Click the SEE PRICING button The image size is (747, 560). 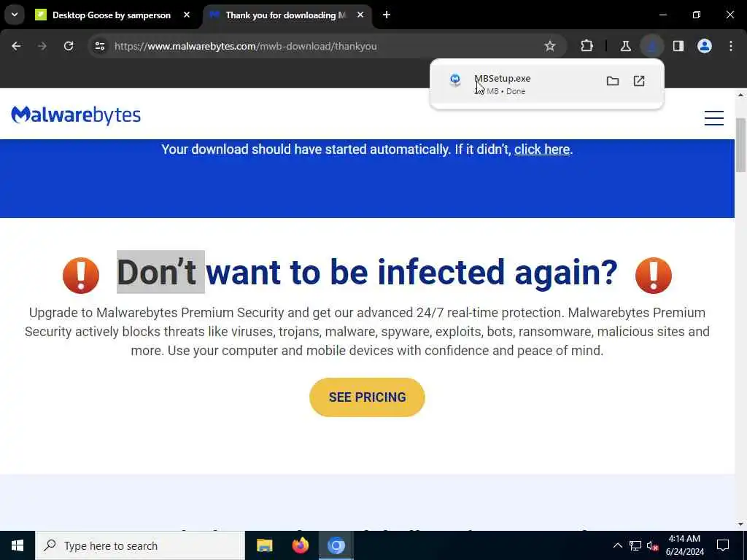[367, 397]
